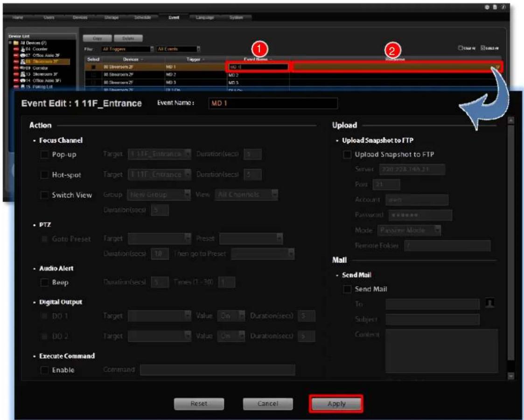Click the FTP Server address field
This screenshot has height=420, width=524.
tap(412, 169)
